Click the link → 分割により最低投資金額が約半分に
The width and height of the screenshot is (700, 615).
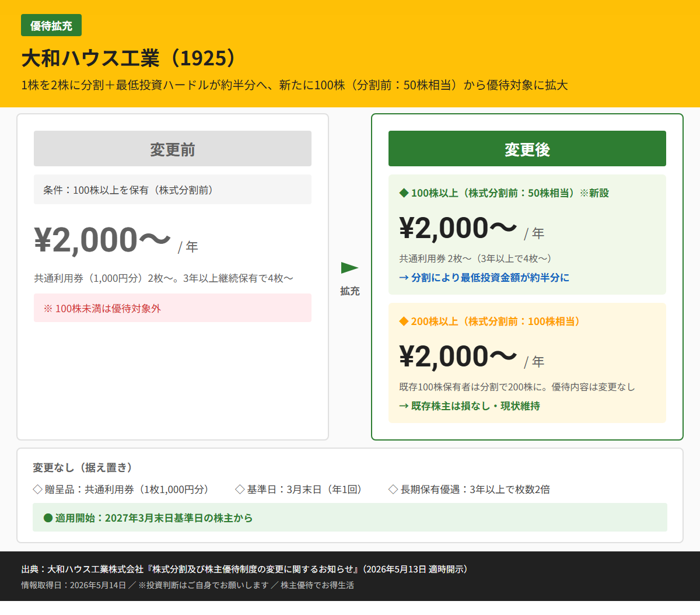point(484,278)
